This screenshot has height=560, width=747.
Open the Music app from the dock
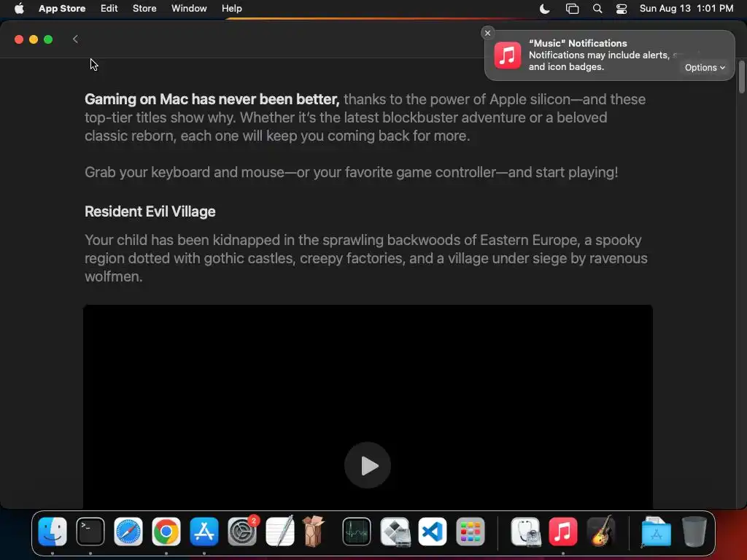click(563, 532)
